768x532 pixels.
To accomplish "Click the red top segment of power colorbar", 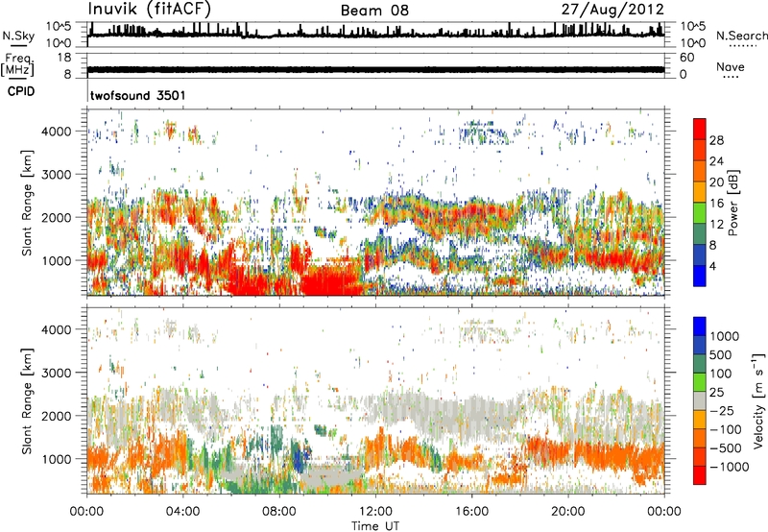I will point(700,129).
